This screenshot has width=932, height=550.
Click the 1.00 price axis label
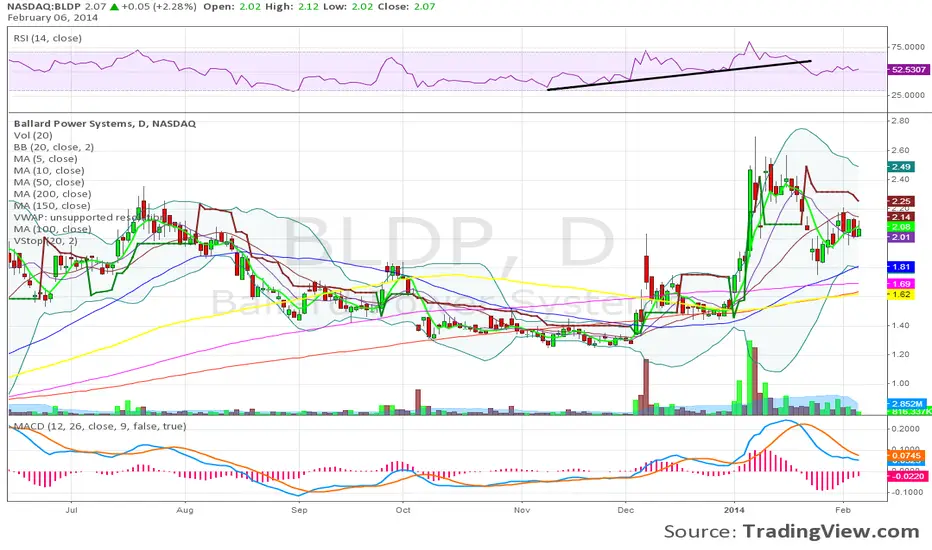pyautogui.click(x=901, y=384)
